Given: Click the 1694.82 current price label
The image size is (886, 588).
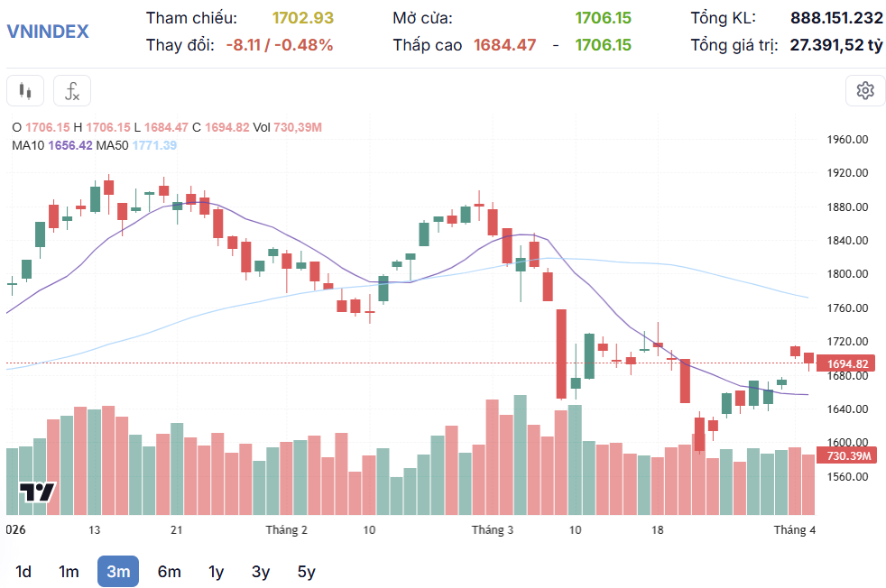Looking at the screenshot, I should point(847,363).
